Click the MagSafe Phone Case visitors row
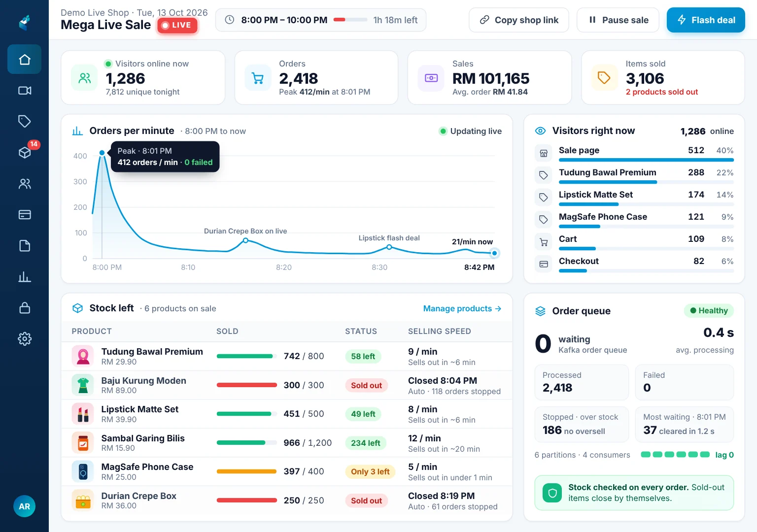The height and width of the screenshot is (532, 757). [634, 220]
